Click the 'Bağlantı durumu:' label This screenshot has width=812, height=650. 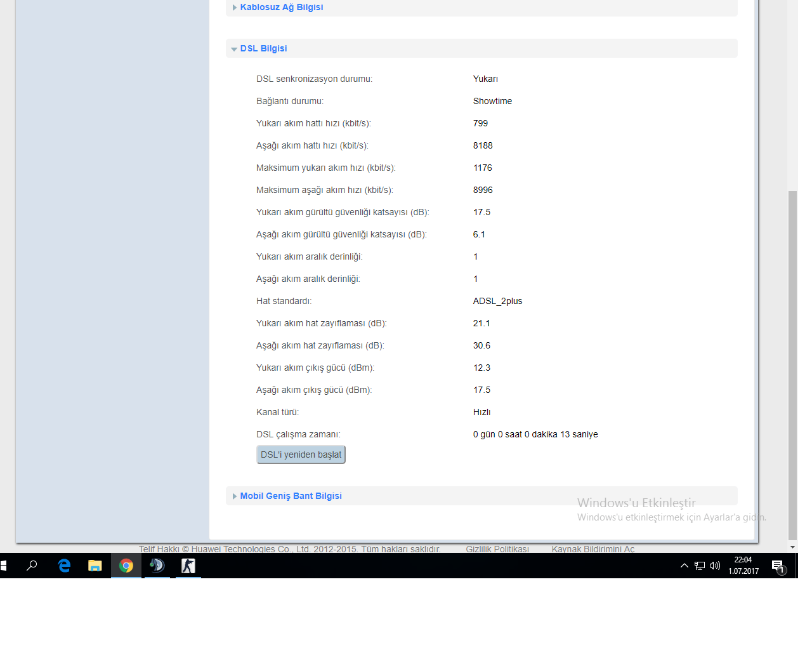290,101
